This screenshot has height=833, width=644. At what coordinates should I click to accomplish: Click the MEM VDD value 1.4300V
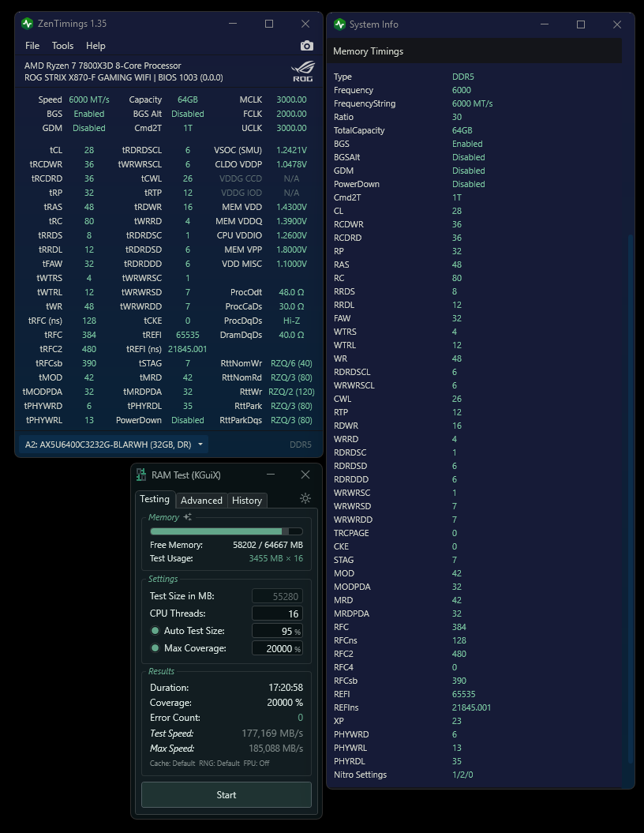[x=291, y=207]
